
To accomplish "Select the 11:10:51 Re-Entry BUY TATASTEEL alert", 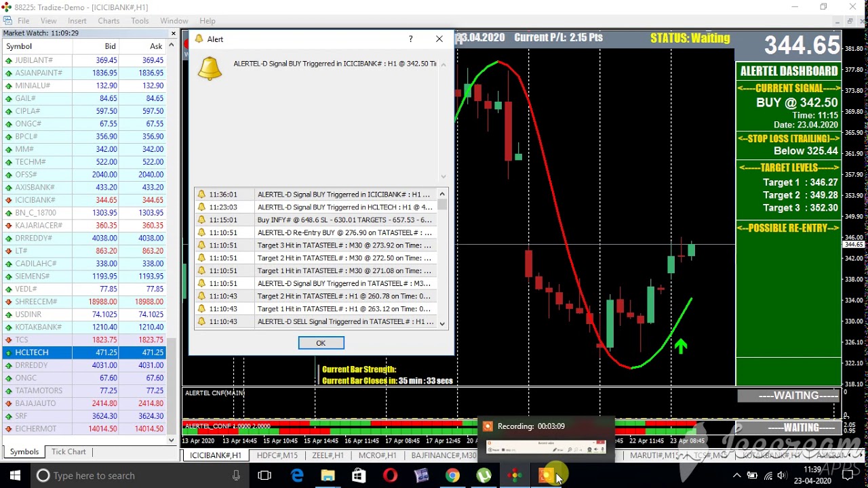I will tap(316, 233).
